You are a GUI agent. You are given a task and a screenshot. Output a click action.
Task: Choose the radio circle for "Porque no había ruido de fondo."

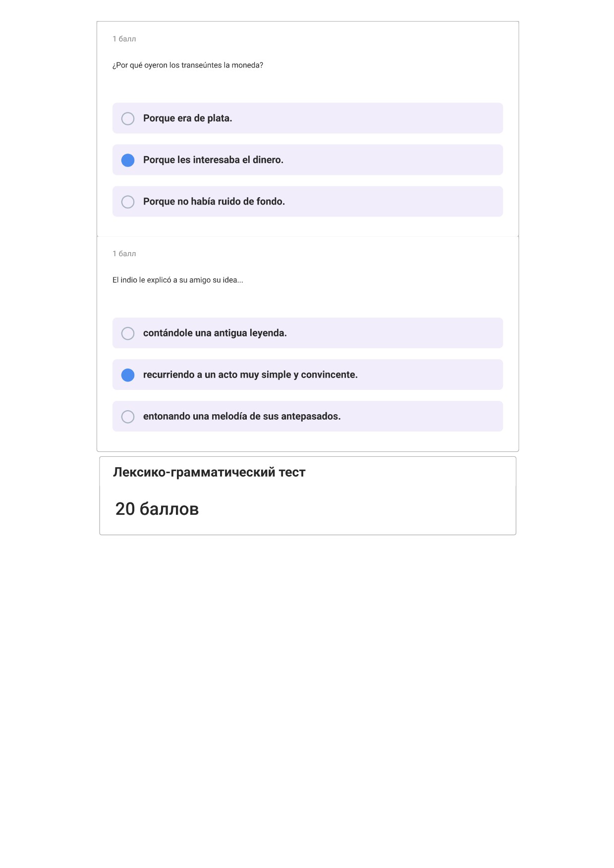128,202
